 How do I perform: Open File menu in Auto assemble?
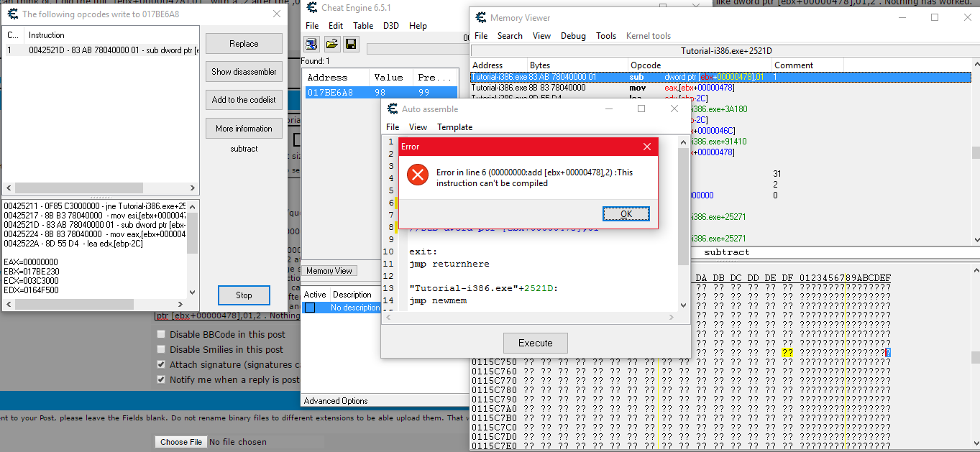pos(393,127)
